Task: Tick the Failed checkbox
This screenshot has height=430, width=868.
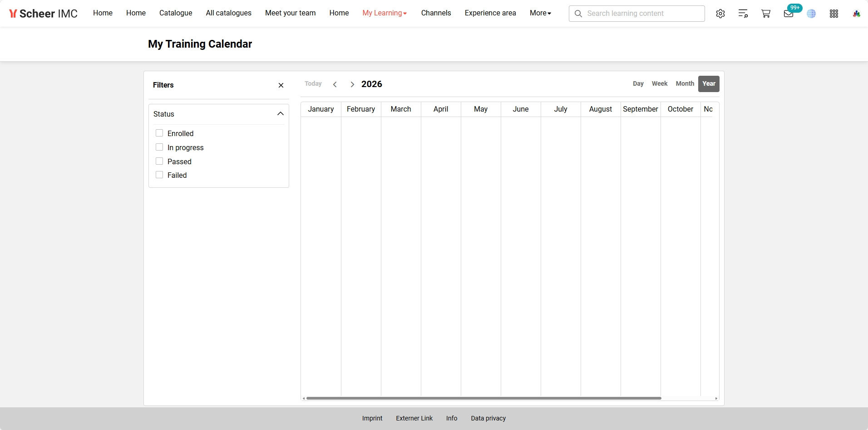Action: tap(159, 175)
